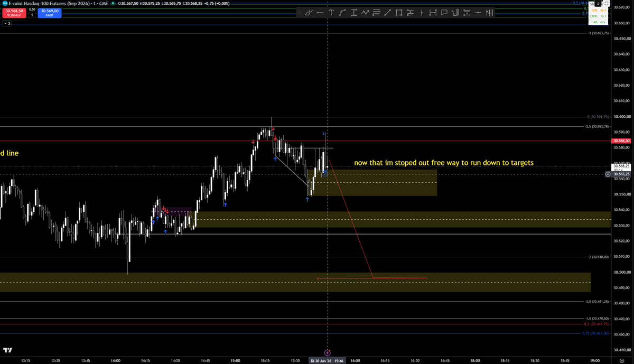Select the Brush drawing tool

pos(309,13)
